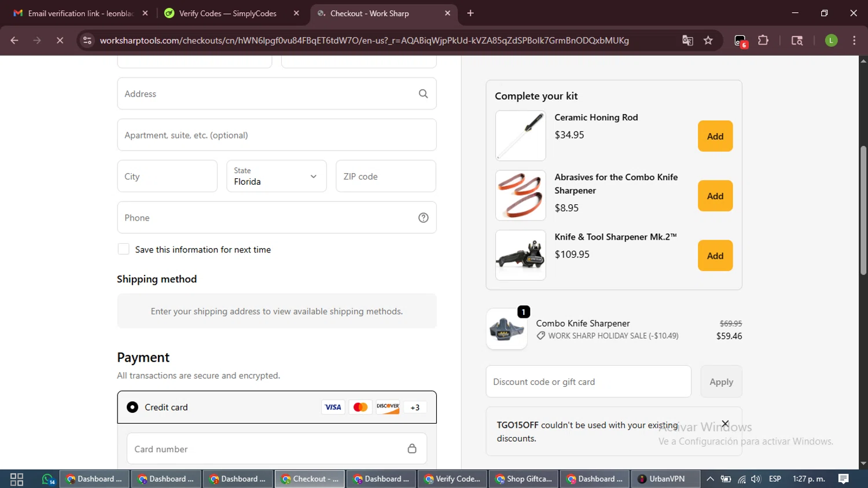Click the Ceramic Honing Rod thumbnail

[x=521, y=136]
